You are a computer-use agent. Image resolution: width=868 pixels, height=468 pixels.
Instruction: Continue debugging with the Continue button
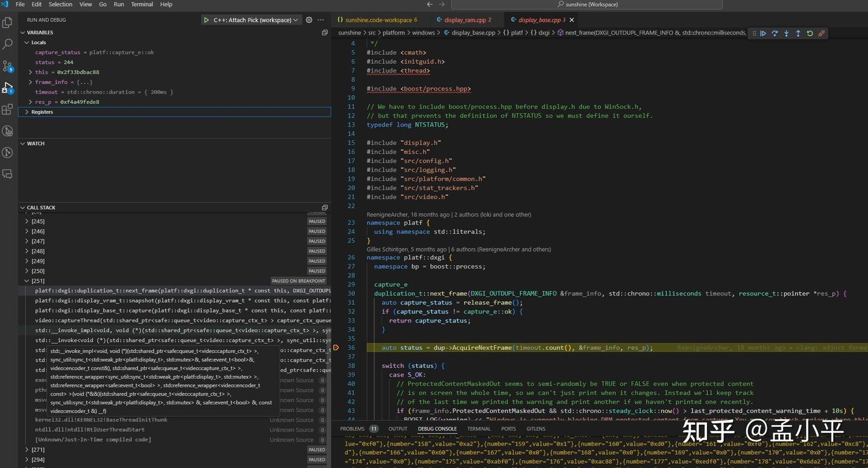tap(763, 34)
